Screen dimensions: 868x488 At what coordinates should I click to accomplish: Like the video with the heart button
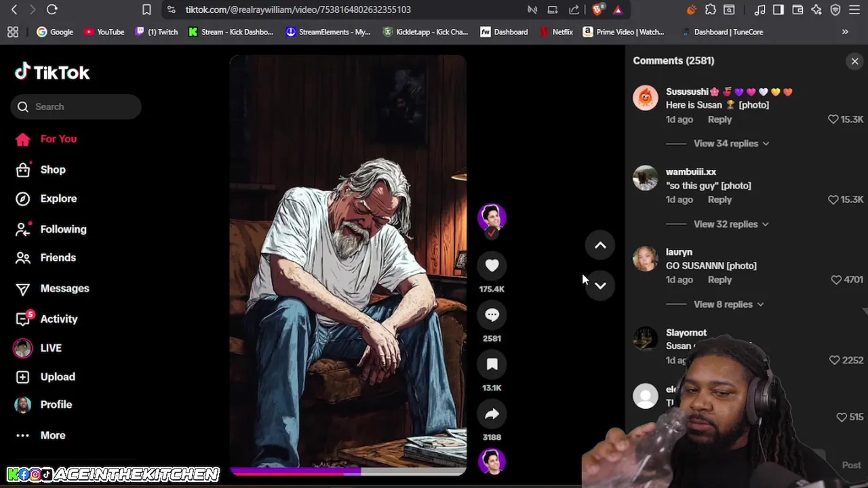pos(492,266)
